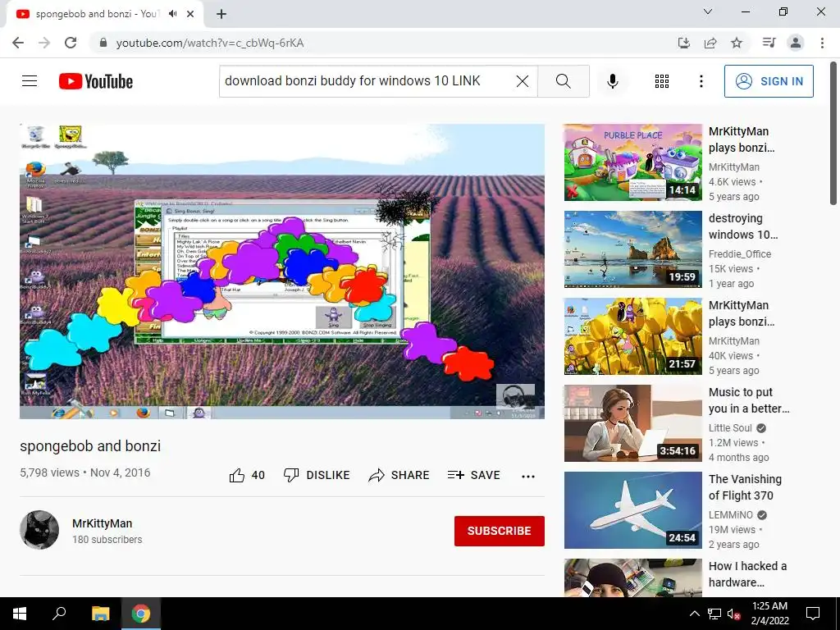This screenshot has height=630, width=840.
Task: Open Chrome media controls icon
Action: tap(769, 43)
